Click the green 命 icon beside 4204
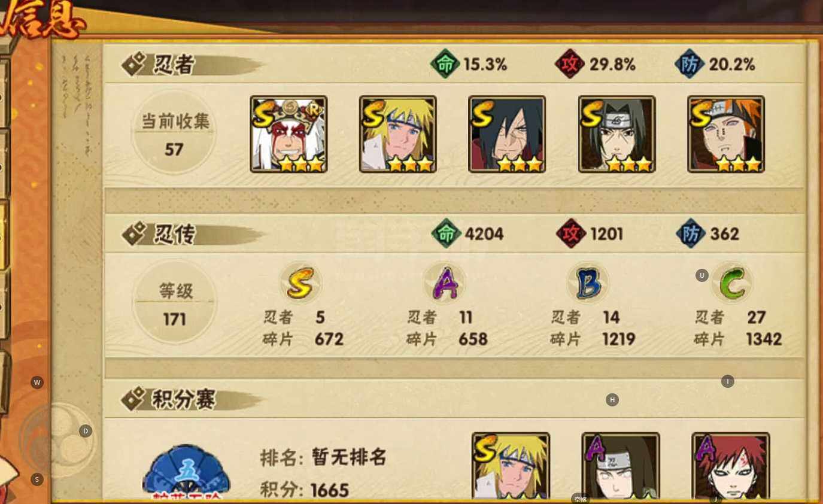 pos(446,234)
